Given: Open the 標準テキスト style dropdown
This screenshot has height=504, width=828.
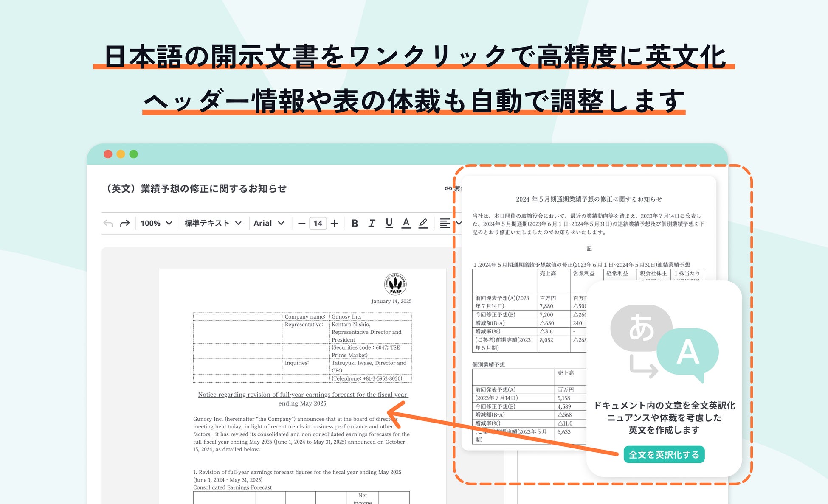Looking at the screenshot, I should (x=213, y=223).
